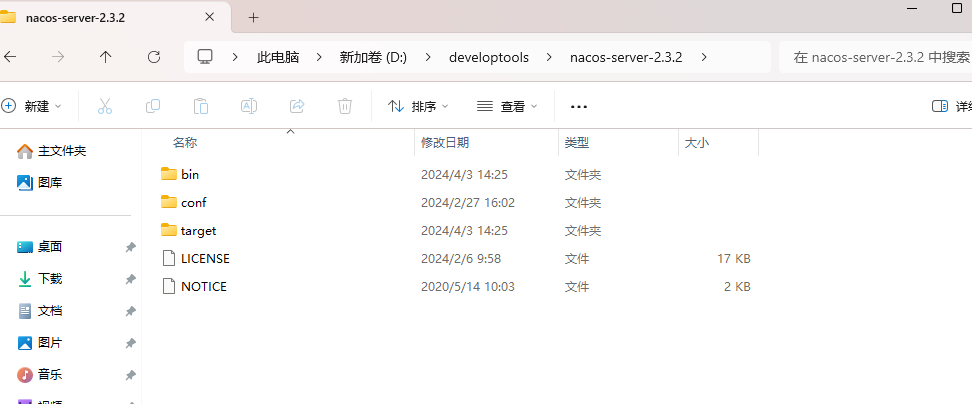Viewport: 972px width, 404px height.
Task: Sort by the 修改日期 column header
Action: (x=445, y=143)
